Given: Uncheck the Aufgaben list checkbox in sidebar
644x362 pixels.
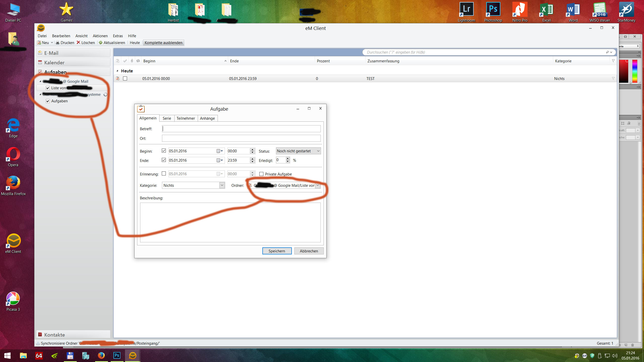Looking at the screenshot, I should tap(48, 101).
